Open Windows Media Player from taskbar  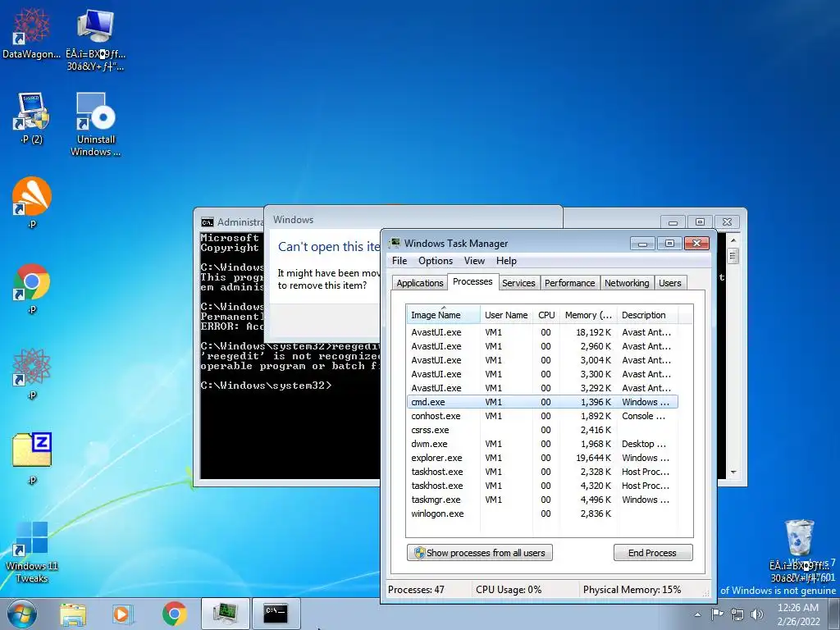(x=122, y=614)
